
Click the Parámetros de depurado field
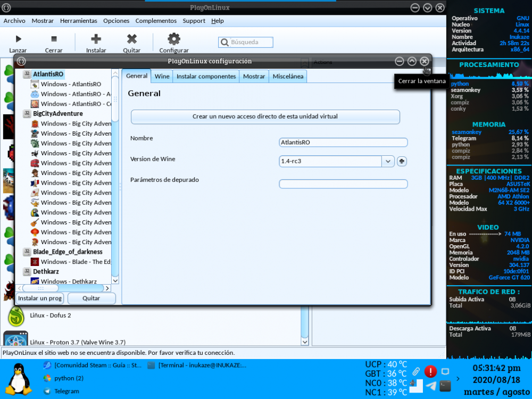point(343,184)
